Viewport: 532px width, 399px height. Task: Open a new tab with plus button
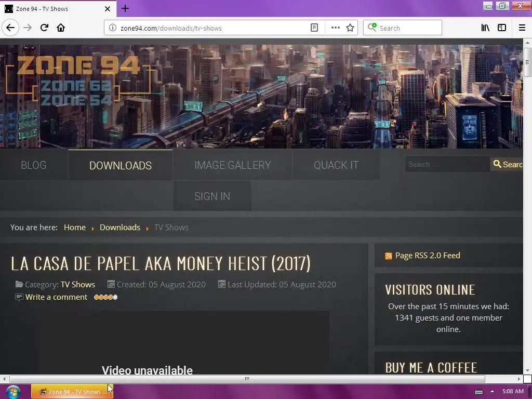tap(125, 8)
